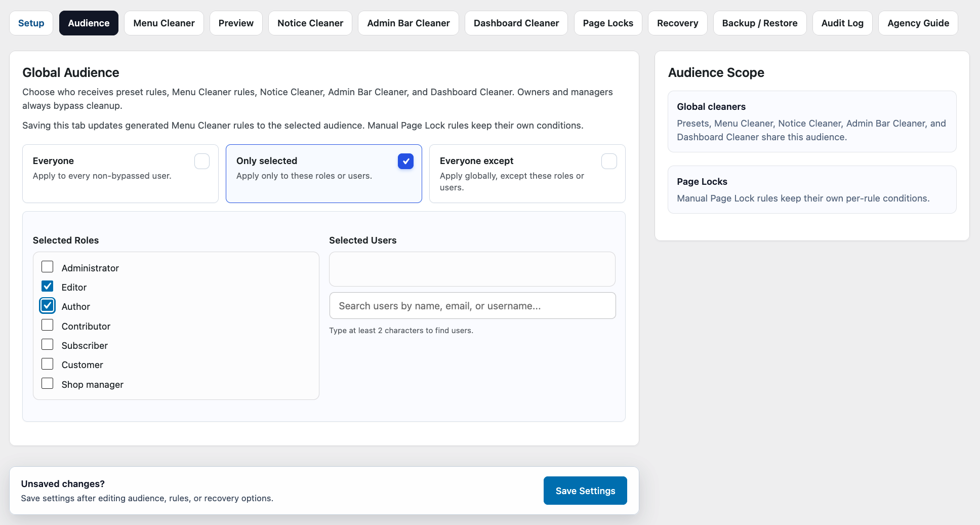Viewport: 980px width, 525px height.
Task: Go to the Recovery tab
Action: point(677,23)
